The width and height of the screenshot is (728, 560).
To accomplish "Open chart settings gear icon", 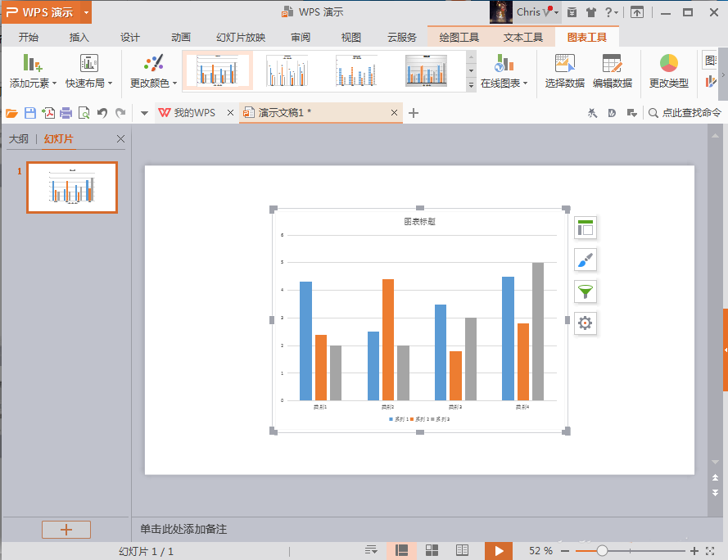I will click(585, 323).
